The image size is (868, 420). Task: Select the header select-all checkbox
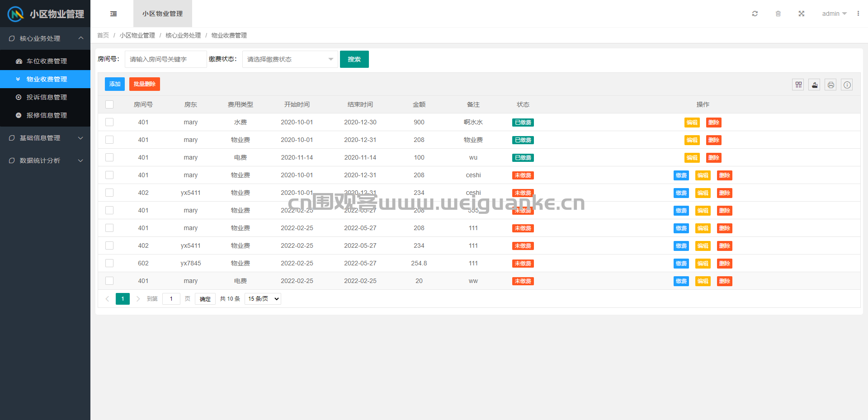[109, 104]
